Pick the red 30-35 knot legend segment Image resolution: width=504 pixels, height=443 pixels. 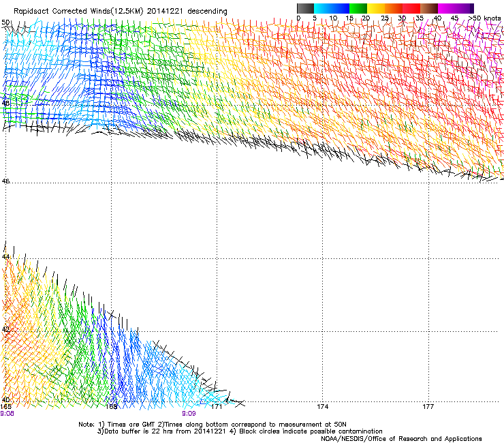pyautogui.click(x=411, y=8)
